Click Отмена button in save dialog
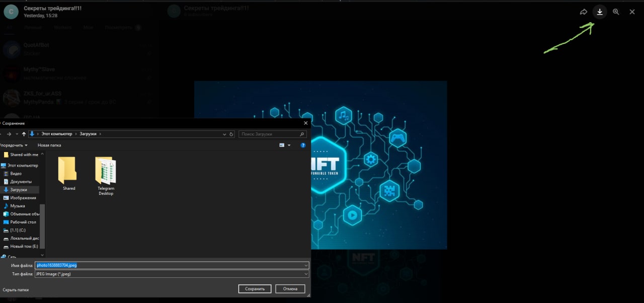The width and height of the screenshot is (644, 303). 290,289
